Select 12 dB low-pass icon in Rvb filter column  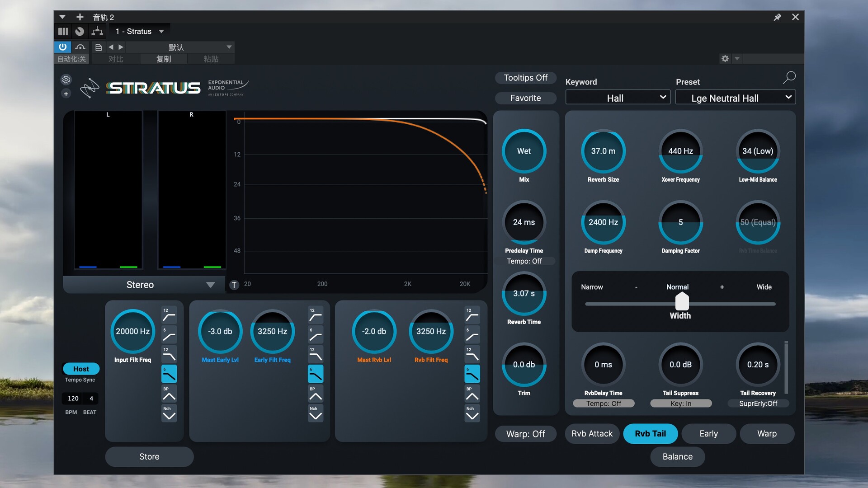tap(472, 354)
